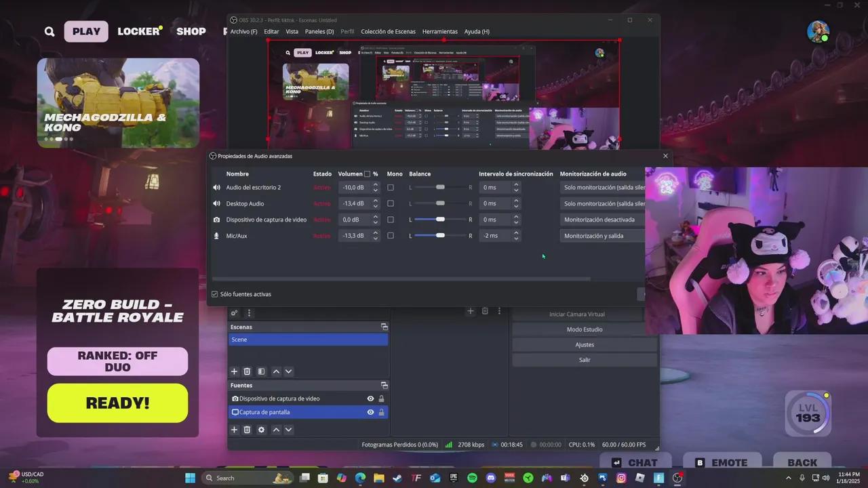Open the RANKED: OFF DUO mode selector
Screen dimensions: 868x488
coord(117,361)
